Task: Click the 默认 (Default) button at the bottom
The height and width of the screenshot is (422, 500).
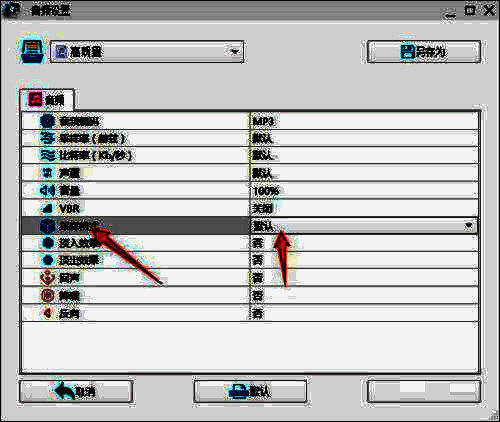Action: 250,391
